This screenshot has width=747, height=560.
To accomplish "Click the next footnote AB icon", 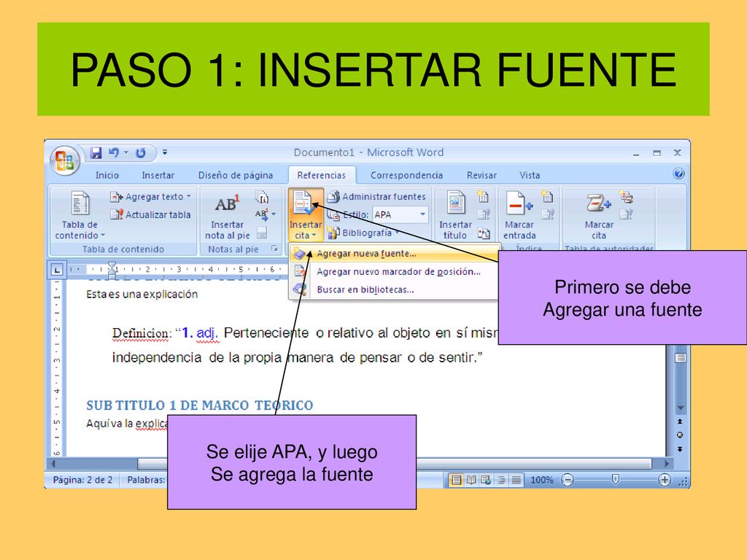I will [x=262, y=214].
